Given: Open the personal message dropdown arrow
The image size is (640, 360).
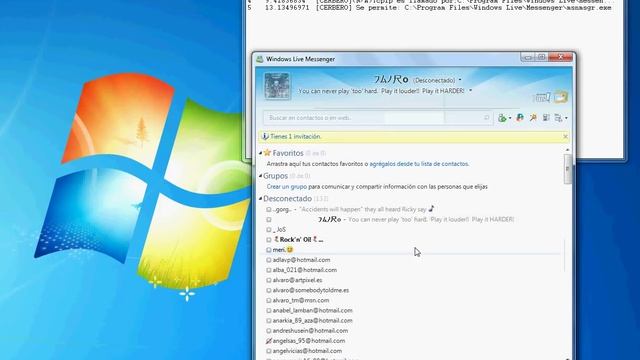Looking at the screenshot, I should (471, 91).
